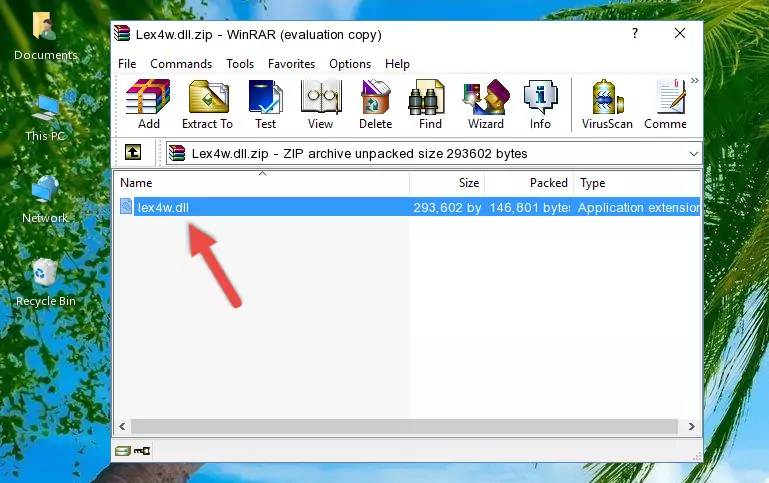Open the Favorites menu
This screenshot has width=769, height=483.
[291, 64]
